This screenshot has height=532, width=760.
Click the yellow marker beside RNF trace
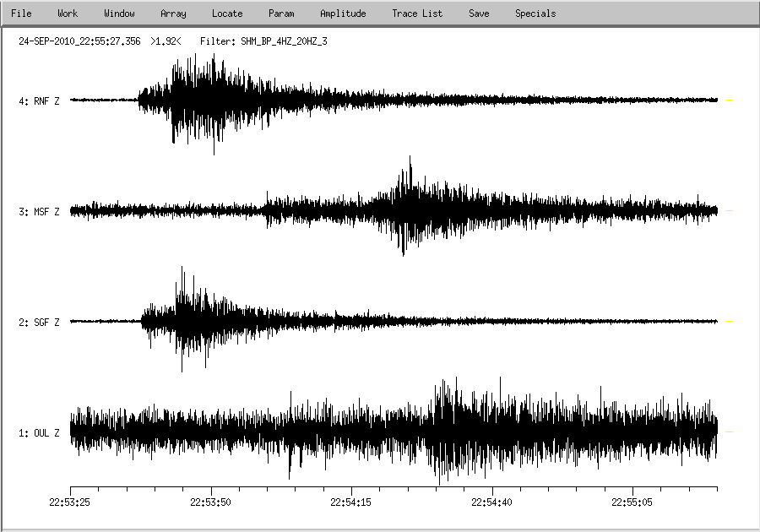[729, 100]
